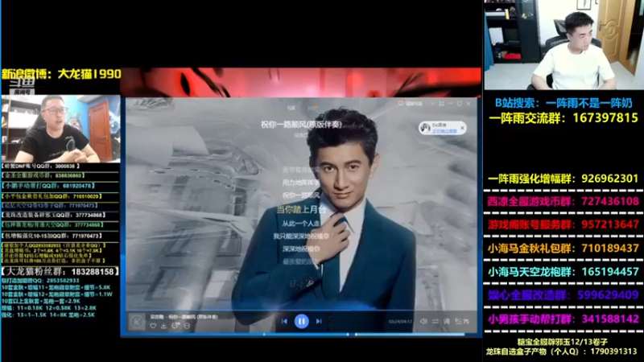Click the song name text in bottom player bar
644x362 pixels.
coord(184,317)
